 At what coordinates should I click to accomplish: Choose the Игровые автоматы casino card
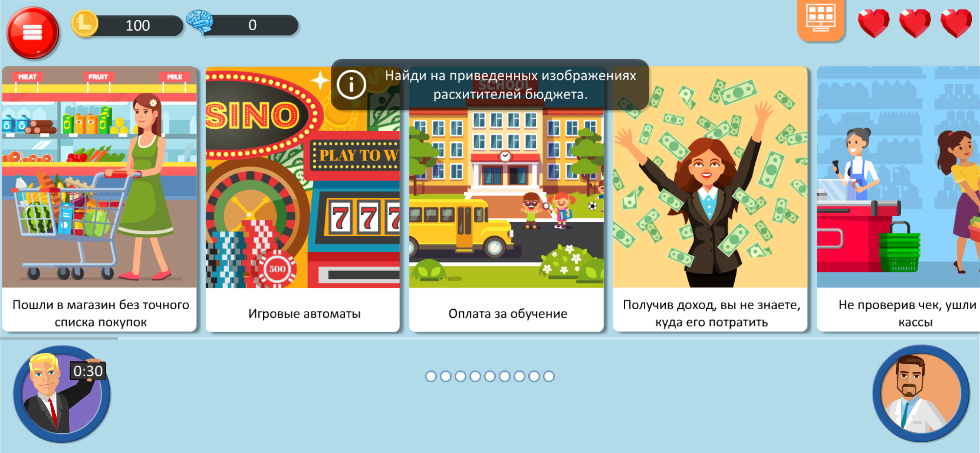pyautogui.click(x=303, y=199)
